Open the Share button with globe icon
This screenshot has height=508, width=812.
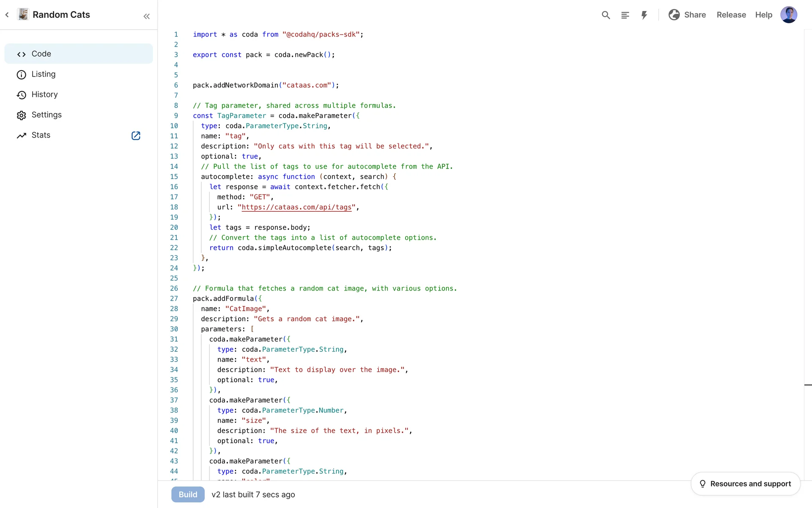tap(687, 15)
